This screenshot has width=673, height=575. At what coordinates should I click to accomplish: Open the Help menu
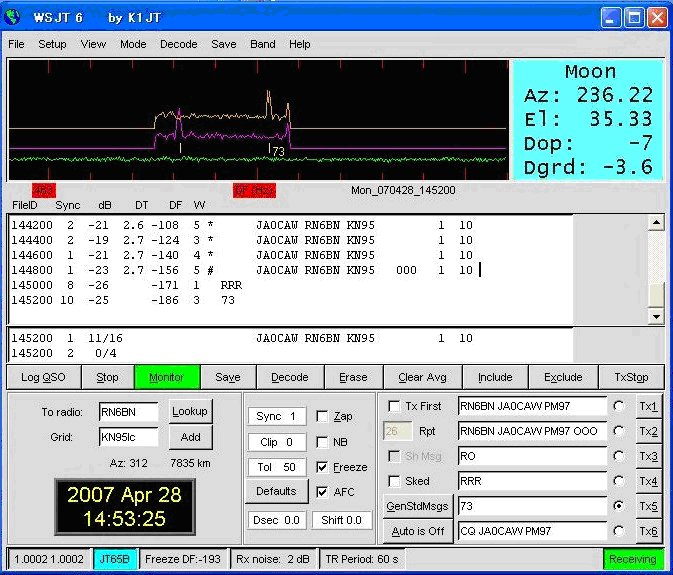pyautogui.click(x=300, y=44)
